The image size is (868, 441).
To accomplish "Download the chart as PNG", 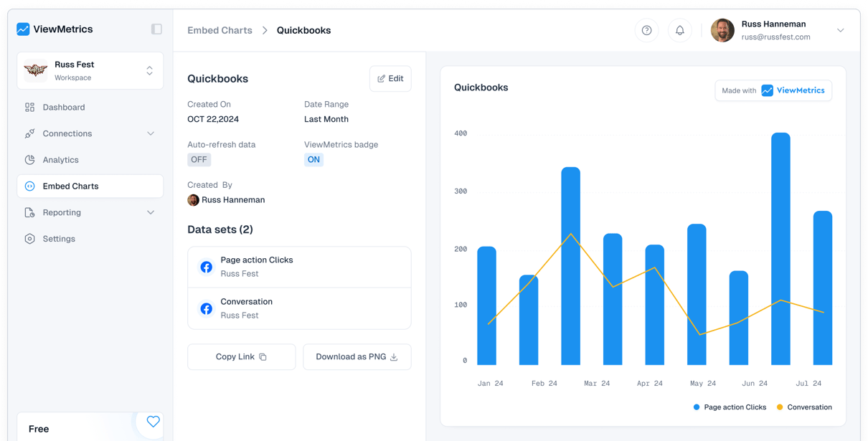I will coord(357,356).
